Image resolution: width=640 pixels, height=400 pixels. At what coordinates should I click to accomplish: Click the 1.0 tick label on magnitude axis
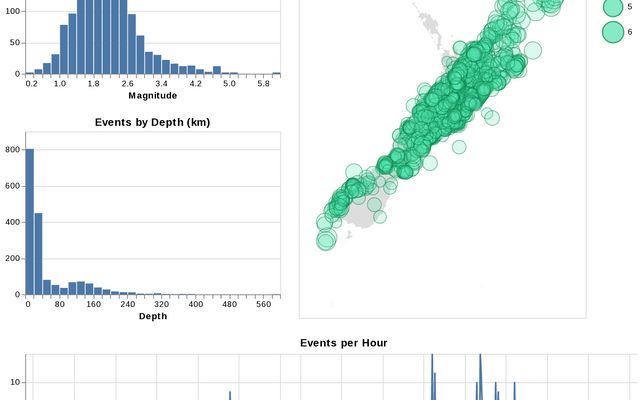59,84
